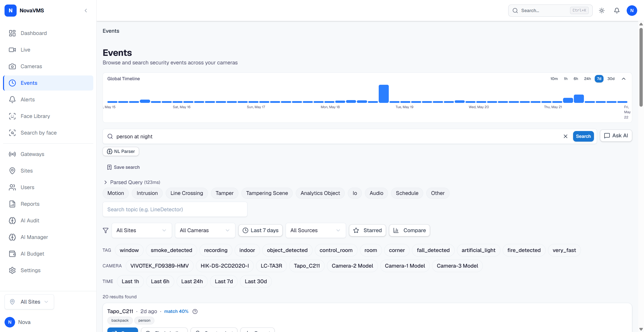644x332 pixels.
Task: Select the fall_detected tag
Action: [433, 250]
